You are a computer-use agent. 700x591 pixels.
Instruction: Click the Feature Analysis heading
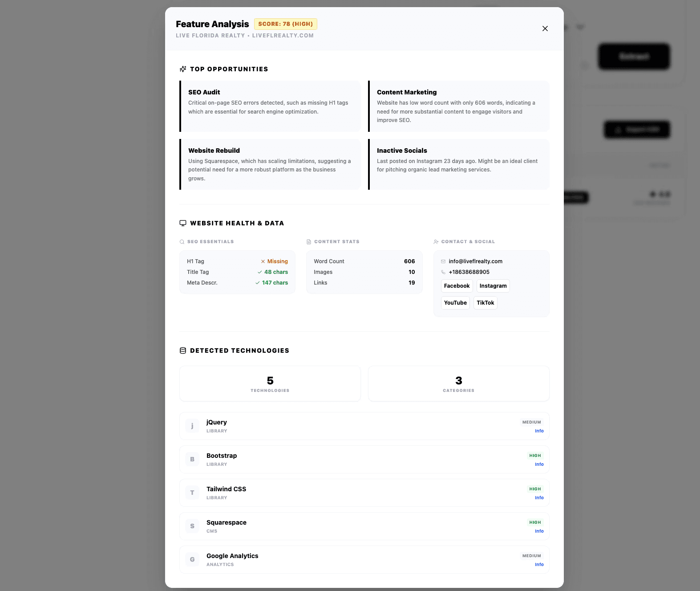(212, 24)
